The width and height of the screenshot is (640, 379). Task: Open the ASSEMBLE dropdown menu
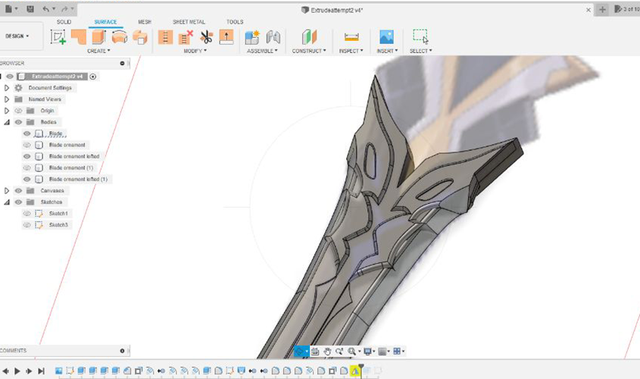[262, 51]
